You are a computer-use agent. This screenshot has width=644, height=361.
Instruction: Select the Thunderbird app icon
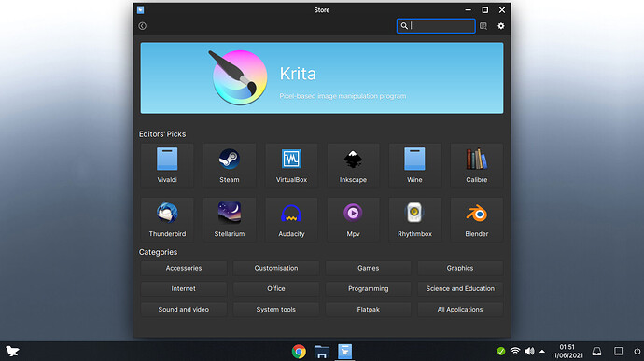tap(167, 213)
